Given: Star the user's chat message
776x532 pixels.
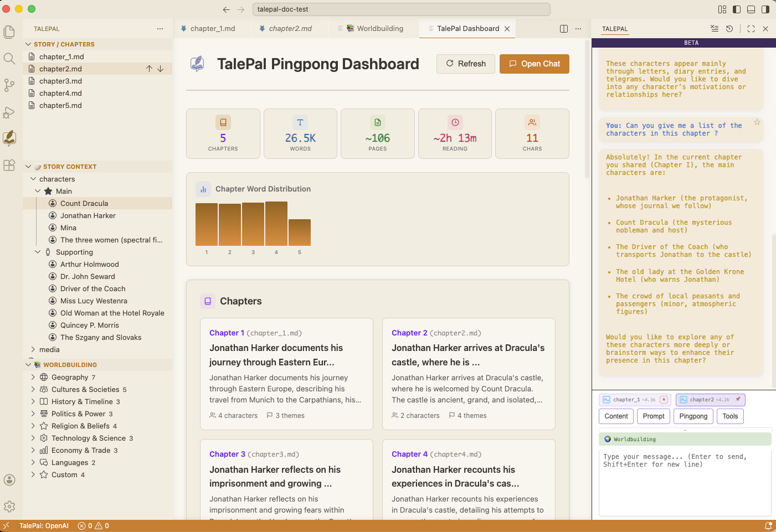Looking at the screenshot, I should pyautogui.click(x=757, y=122).
